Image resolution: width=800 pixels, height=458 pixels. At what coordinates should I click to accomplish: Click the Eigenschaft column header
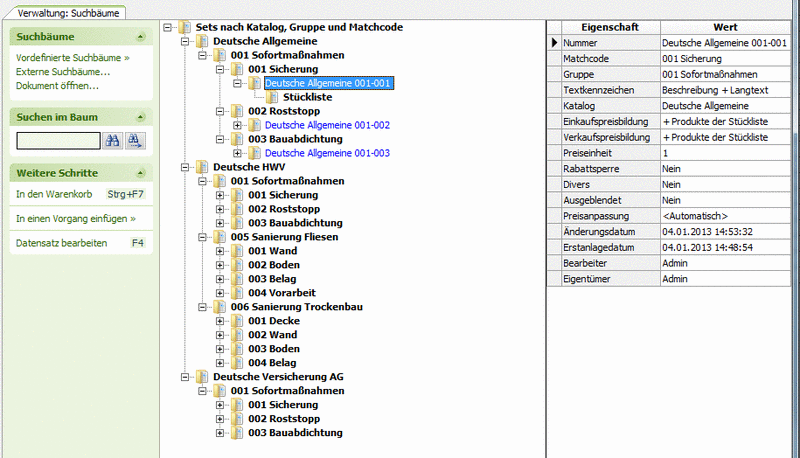610,28
